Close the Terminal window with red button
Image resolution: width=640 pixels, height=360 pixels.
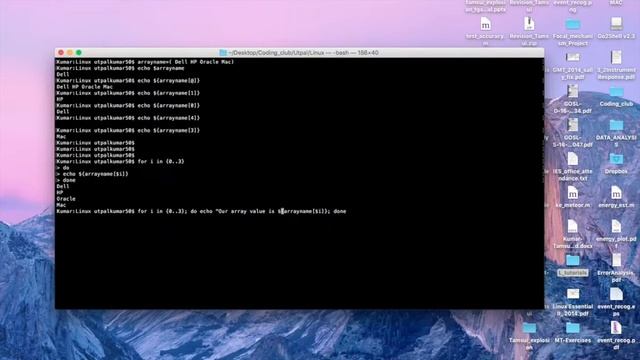pyautogui.click(x=61, y=53)
